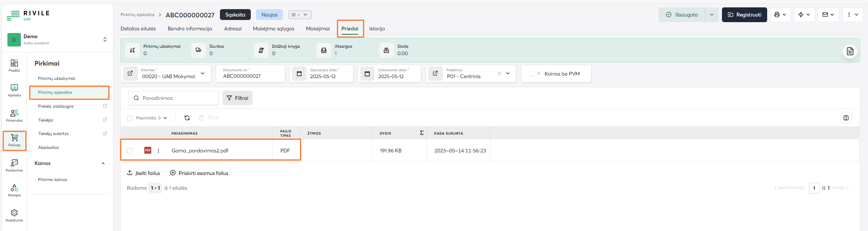Image resolution: width=868 pixels, height=231 pixels.
Task: Open the three-dot menu for Gama_pardavimas2.pdf
Action: (158, 151)
